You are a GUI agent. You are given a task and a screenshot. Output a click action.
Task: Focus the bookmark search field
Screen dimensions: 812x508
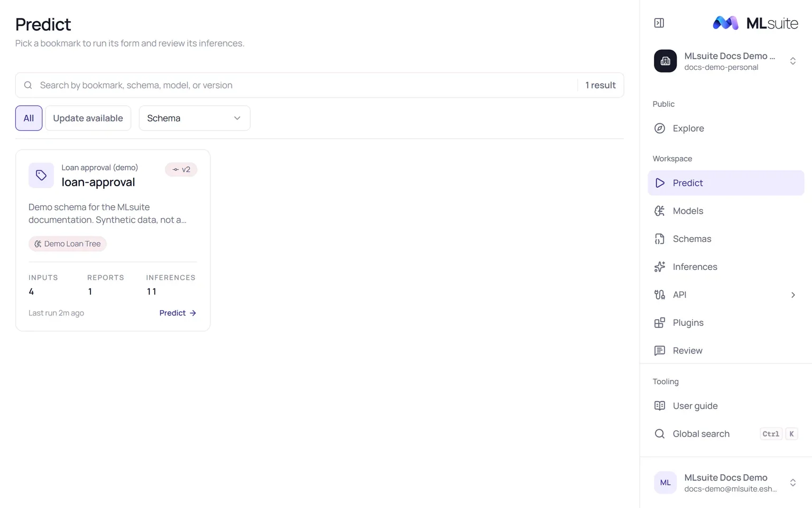[307, 85]
